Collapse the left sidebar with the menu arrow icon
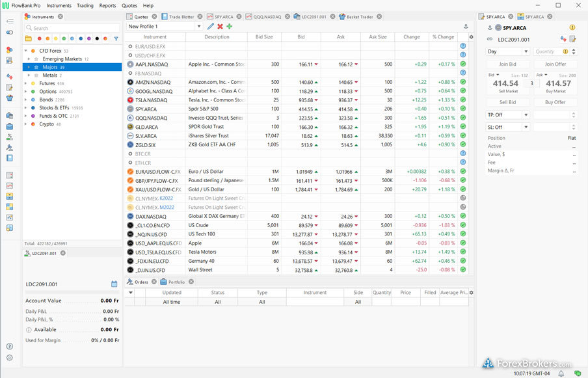Image resolution: width=588 pixels, height=378 pixels. pos(10,21)
